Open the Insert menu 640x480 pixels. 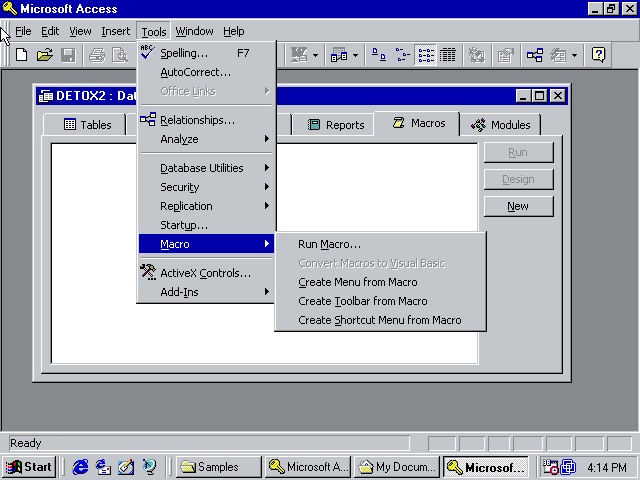point(116,31)
